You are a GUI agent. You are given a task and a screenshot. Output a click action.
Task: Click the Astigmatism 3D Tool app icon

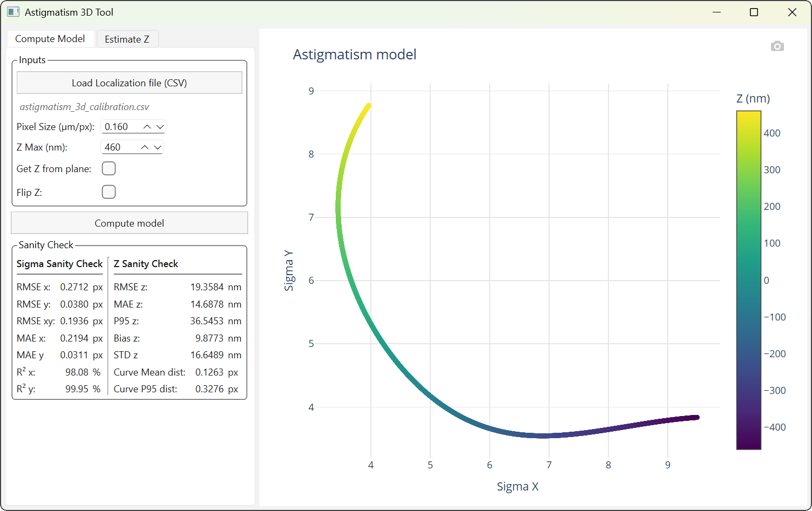pos(12,11)
